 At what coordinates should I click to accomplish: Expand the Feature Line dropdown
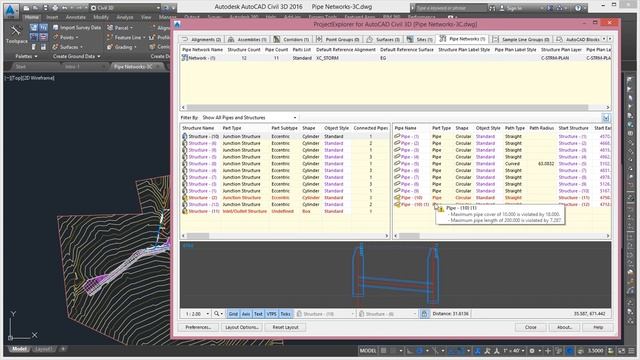pos(127,37)
